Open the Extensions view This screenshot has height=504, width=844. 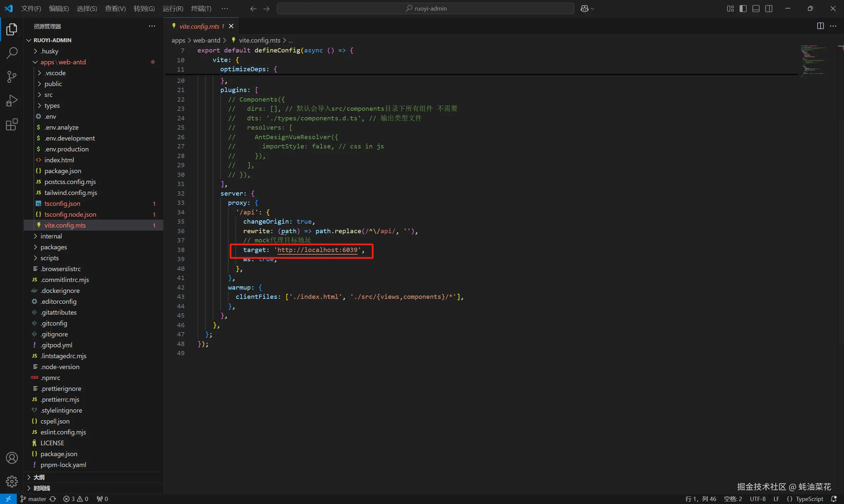[12, 124]
